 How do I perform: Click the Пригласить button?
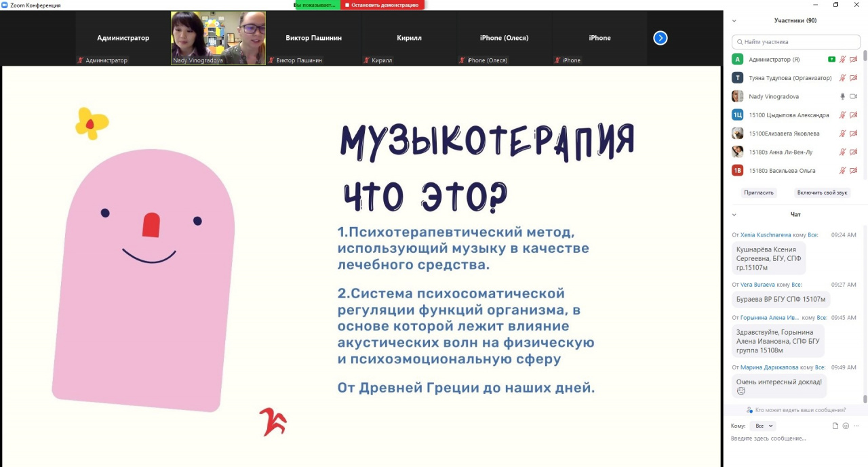pyautogui.click(x=758, y=192)
